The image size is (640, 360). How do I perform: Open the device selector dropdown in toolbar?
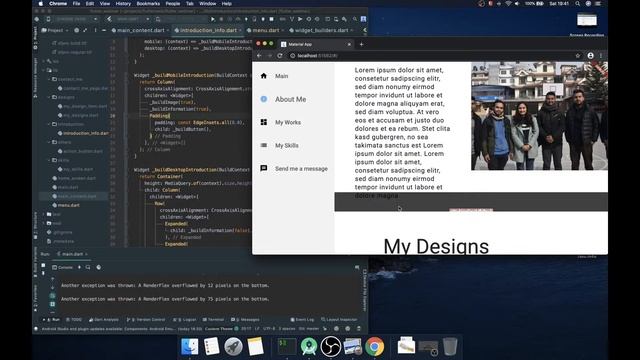click(72, 19)
